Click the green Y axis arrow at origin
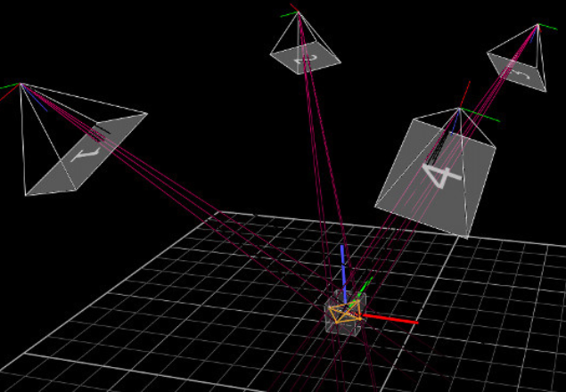This screenshot has height=392, width=566. [x=363, y=290]
